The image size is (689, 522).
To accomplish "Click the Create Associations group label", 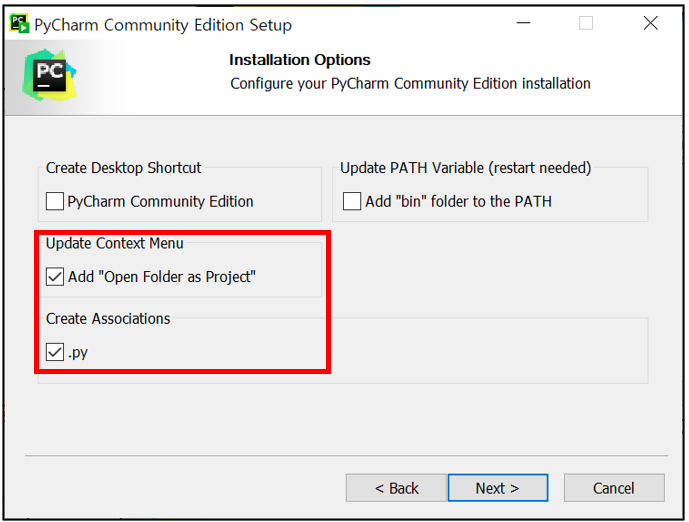I will (x=108, y=319).
